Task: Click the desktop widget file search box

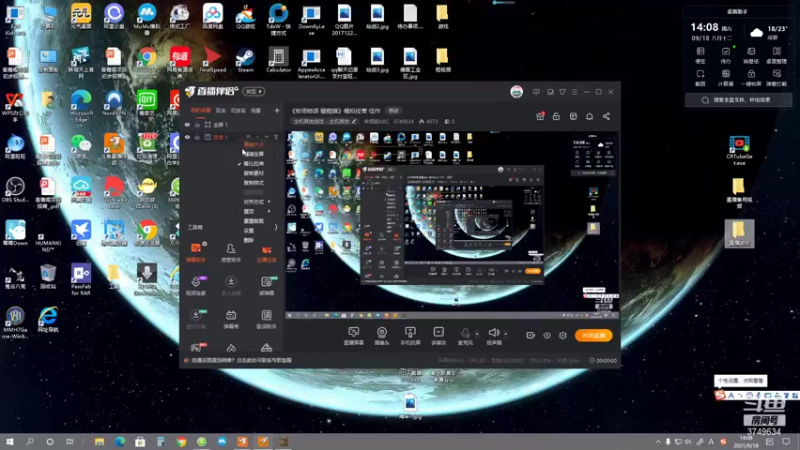Action: (738, 100)
